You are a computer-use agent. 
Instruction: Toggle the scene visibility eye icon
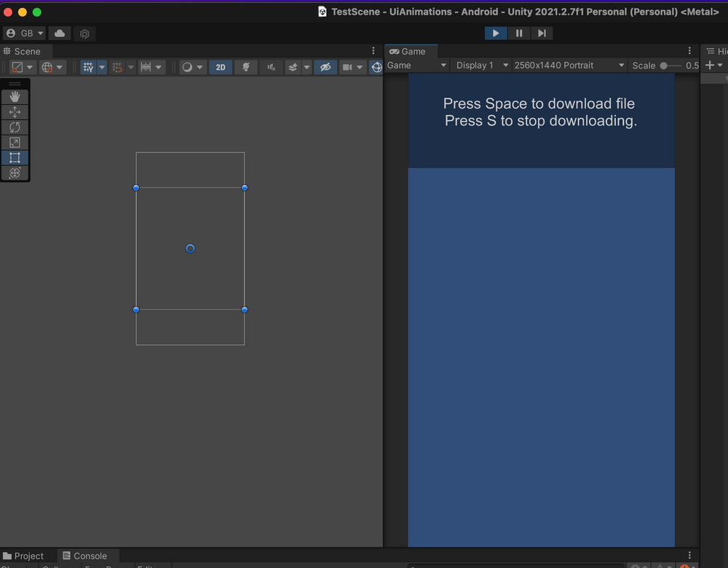(x=325, y=67)
